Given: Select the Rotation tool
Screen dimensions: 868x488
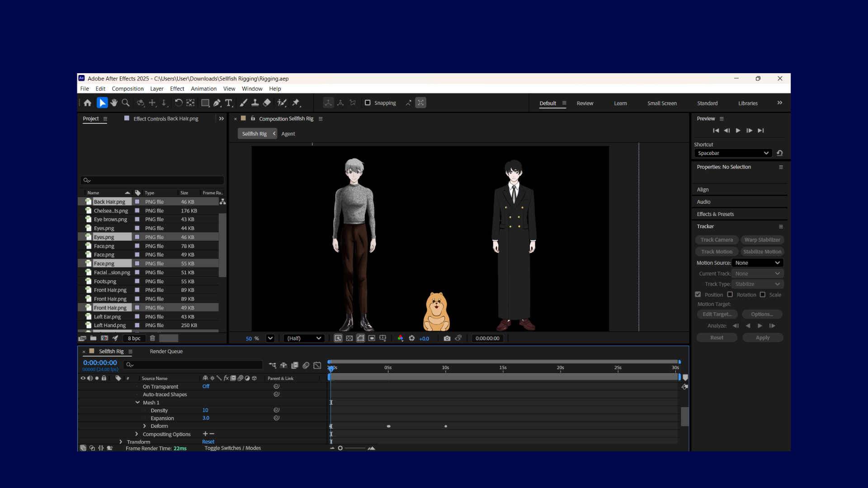Looking at the screenshot, I should (179, 103).
